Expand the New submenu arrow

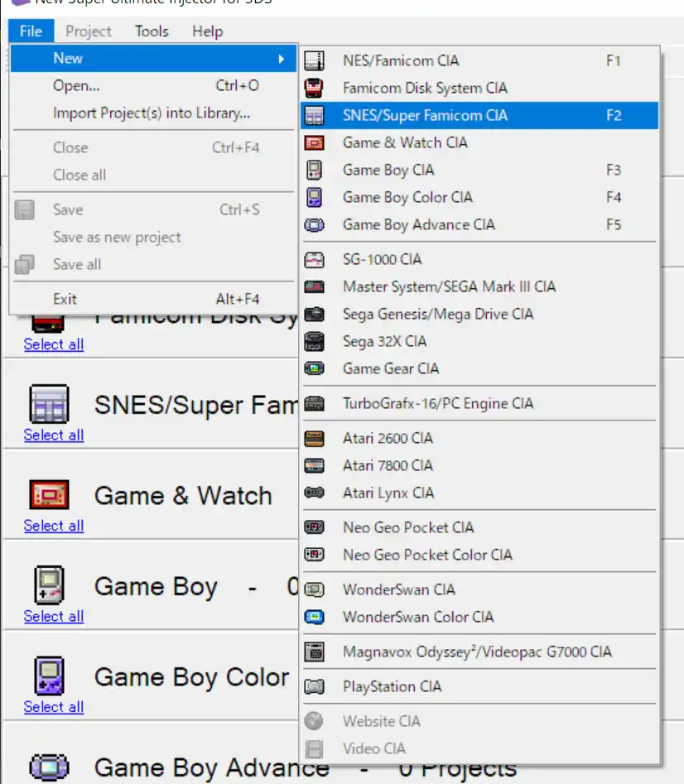[282, 59]
